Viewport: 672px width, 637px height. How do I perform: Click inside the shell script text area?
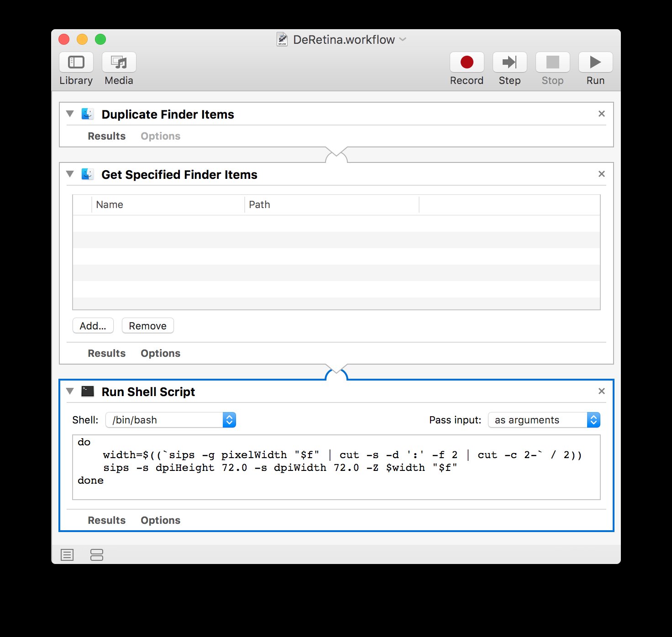click(336, 467)
